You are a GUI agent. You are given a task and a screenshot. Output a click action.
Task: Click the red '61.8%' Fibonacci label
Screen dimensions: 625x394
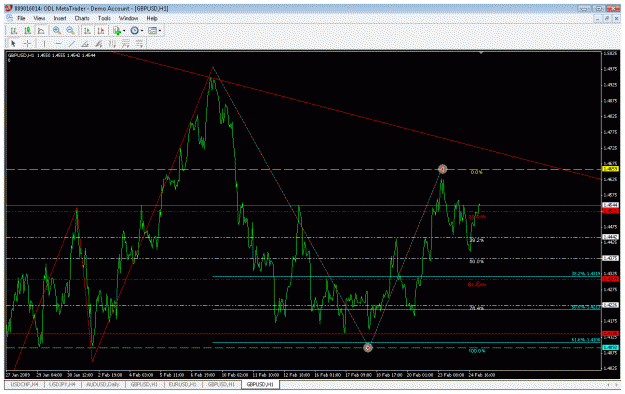point(477,285)
